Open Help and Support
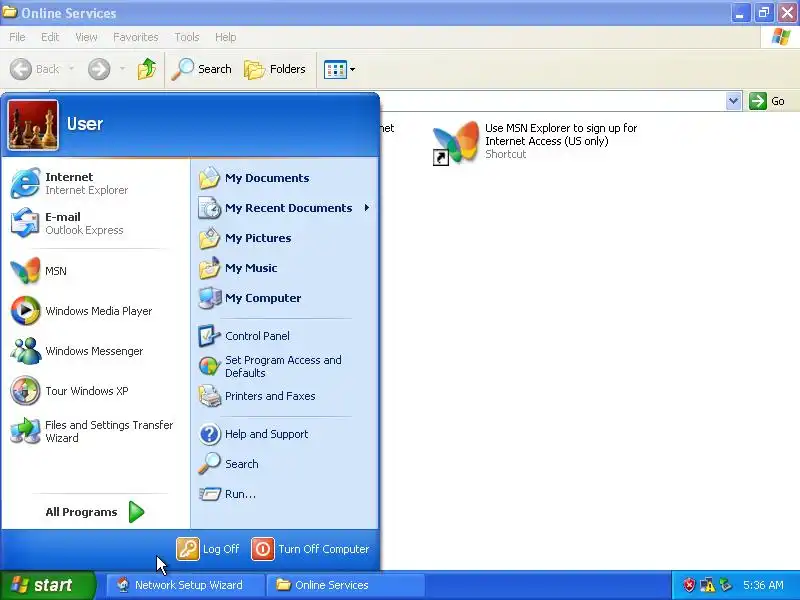This screenshot has width=800, height=600. (x=285, y=434)
